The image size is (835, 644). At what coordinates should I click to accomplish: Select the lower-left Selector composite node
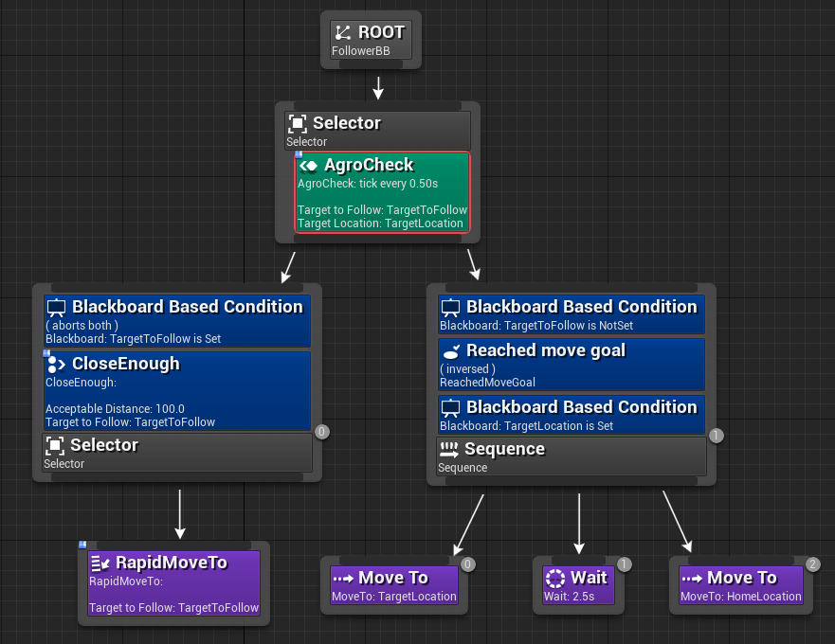pyautogui.click(x=177, y=453)
